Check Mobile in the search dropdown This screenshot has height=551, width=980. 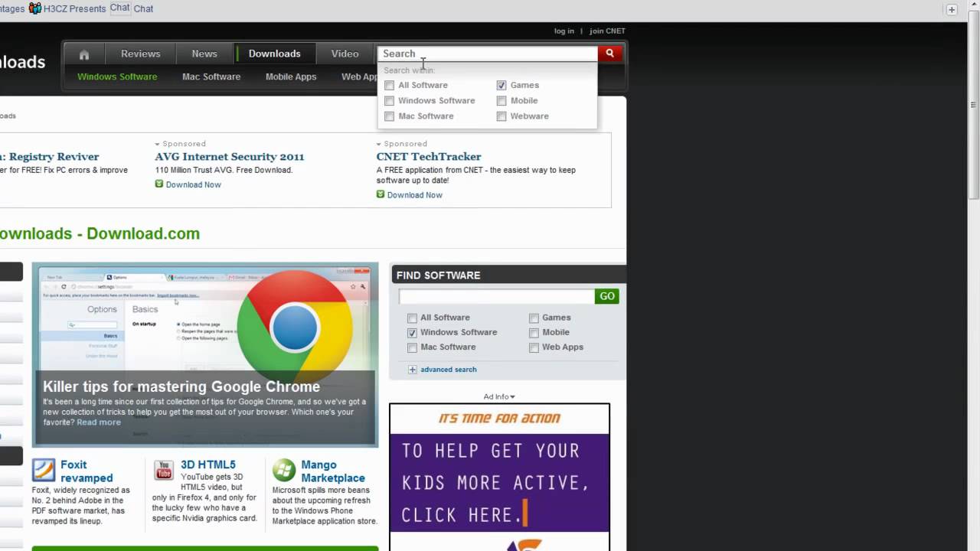click(x=501, y=101)
